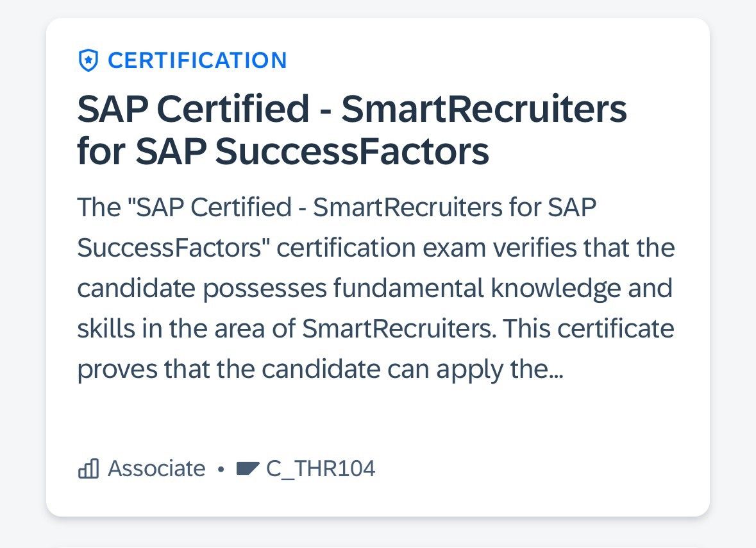
Task: Click the 'for SAP SuccessFactors' title line
Action: 283,151
